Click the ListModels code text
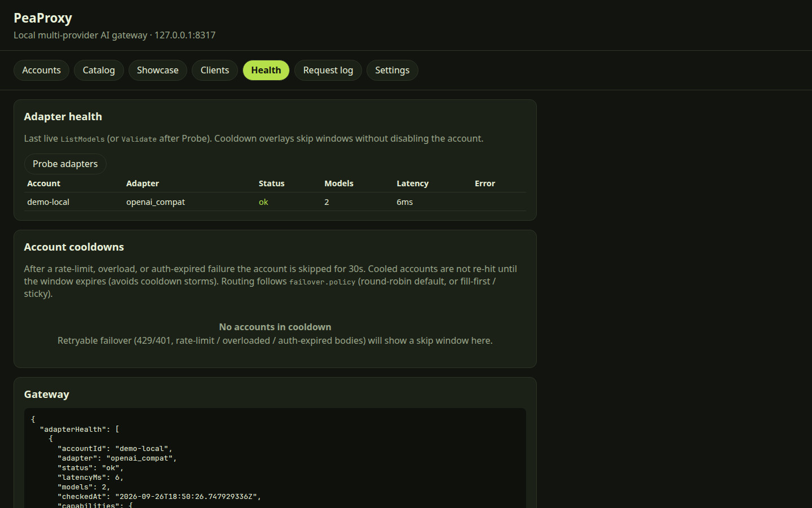Viewport: 812px width, 508px height. [83, 139]
